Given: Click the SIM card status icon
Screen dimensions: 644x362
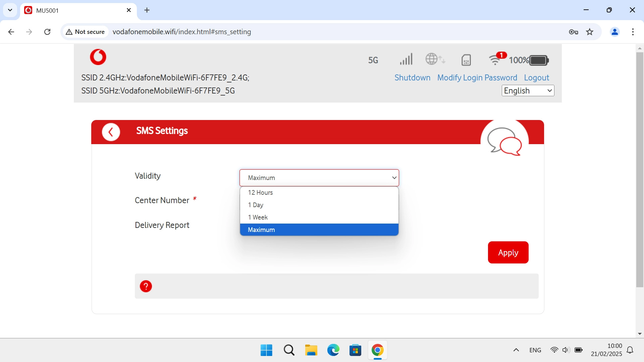Looking at the screenshot, I should 466,60.
